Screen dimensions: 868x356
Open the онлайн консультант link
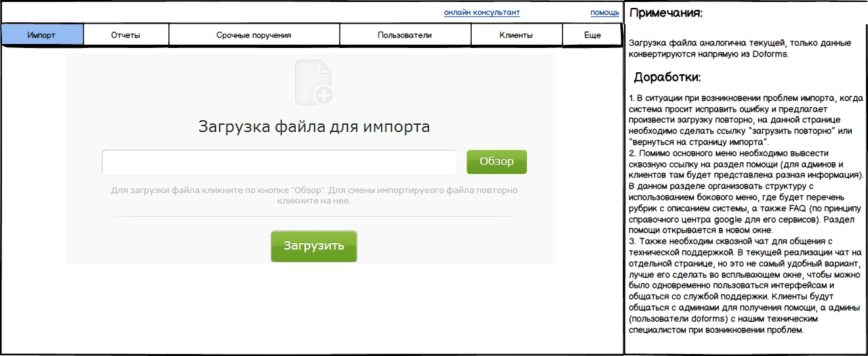tap(482, 12)
